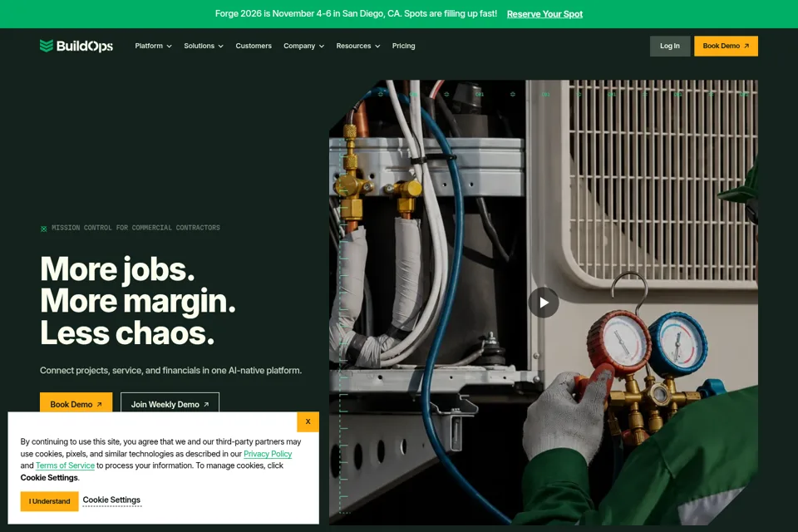Image resolution: width=798 pixels, height=532 pixels.
Task: Click the Join Weekly Demo button
Action: click(x=170, y=403)
